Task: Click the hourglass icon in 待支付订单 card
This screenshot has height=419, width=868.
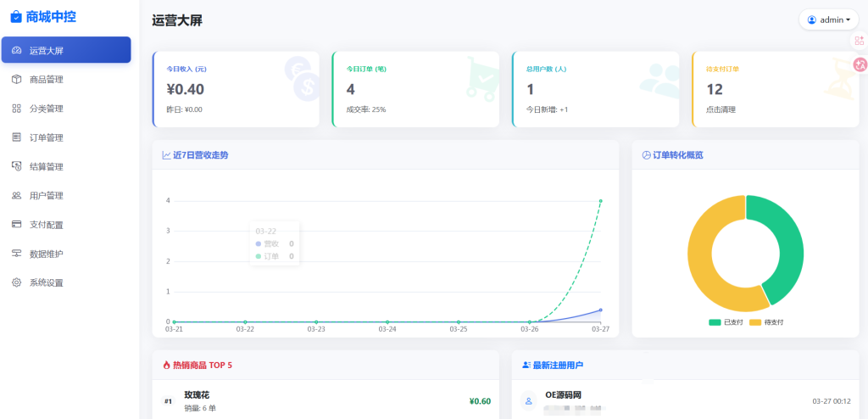Action: (840, 79)
